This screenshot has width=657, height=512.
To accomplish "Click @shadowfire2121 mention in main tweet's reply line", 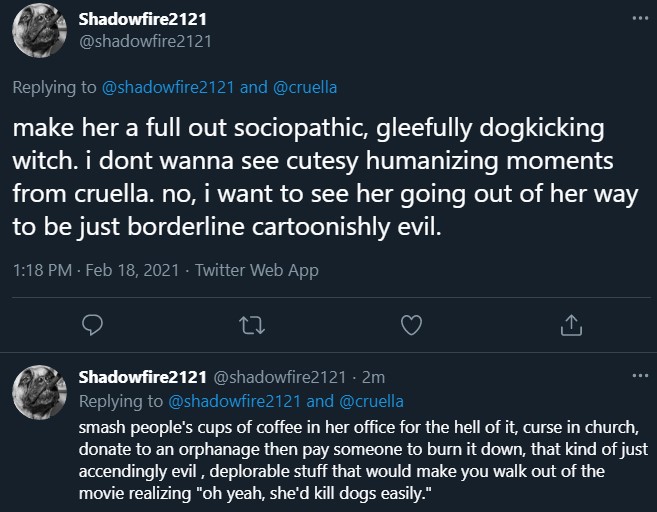I will click(169, 87).
